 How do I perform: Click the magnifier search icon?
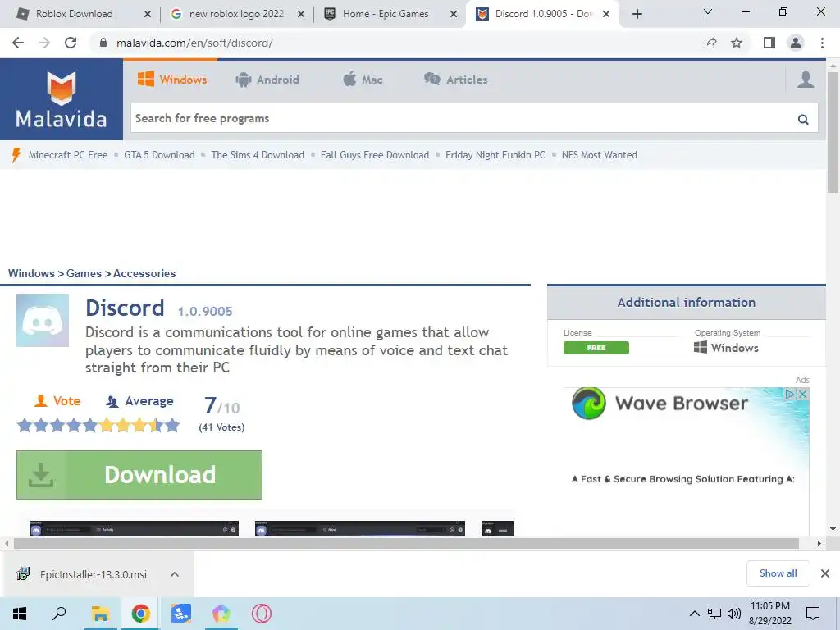click(x=803, y=119)
